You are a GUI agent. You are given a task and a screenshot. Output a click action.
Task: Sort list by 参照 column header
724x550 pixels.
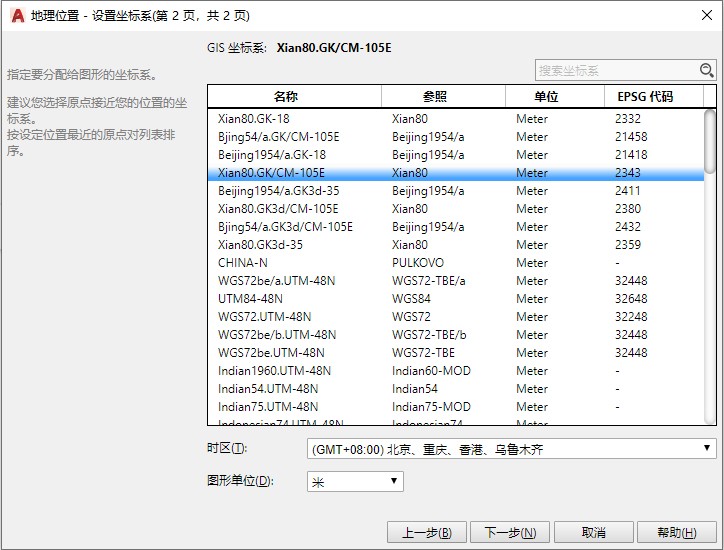443,97
